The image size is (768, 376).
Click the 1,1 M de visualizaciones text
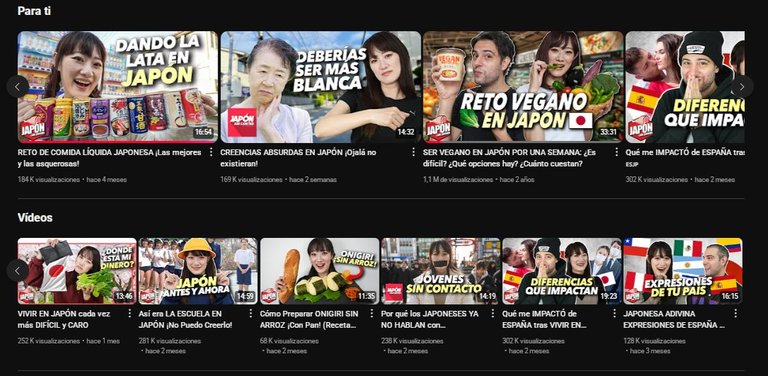pos(458,180)
